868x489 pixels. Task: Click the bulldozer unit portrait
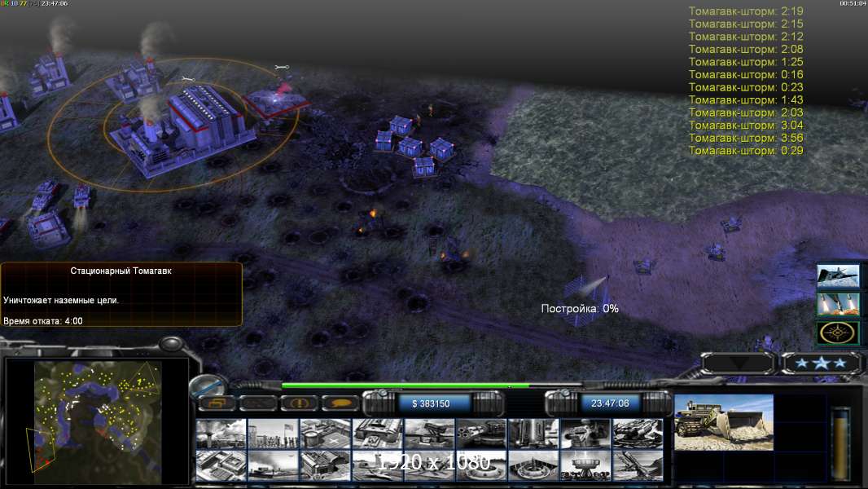tap(724, 422)
